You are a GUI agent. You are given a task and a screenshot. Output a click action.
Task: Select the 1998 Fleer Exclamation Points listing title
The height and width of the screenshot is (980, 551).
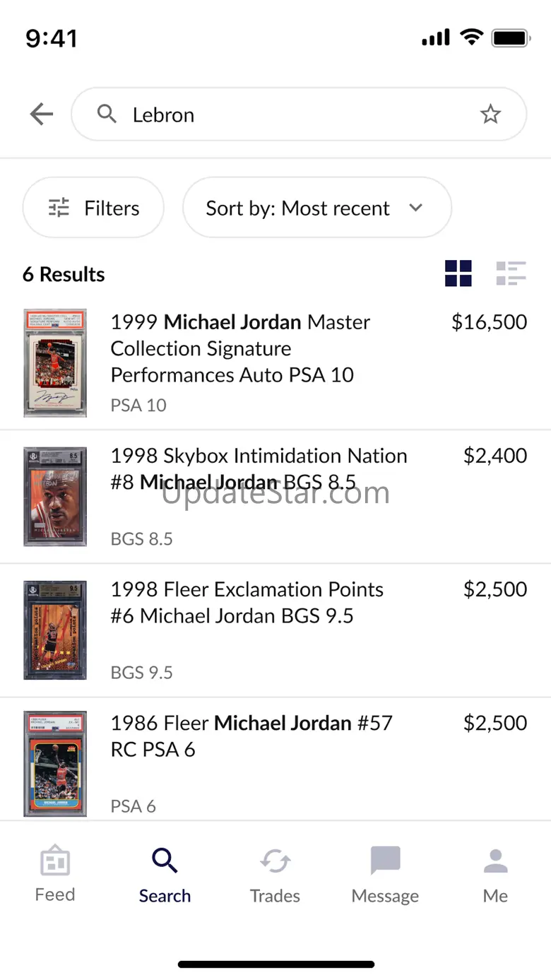pyautogui.click(x=247, y=603)
